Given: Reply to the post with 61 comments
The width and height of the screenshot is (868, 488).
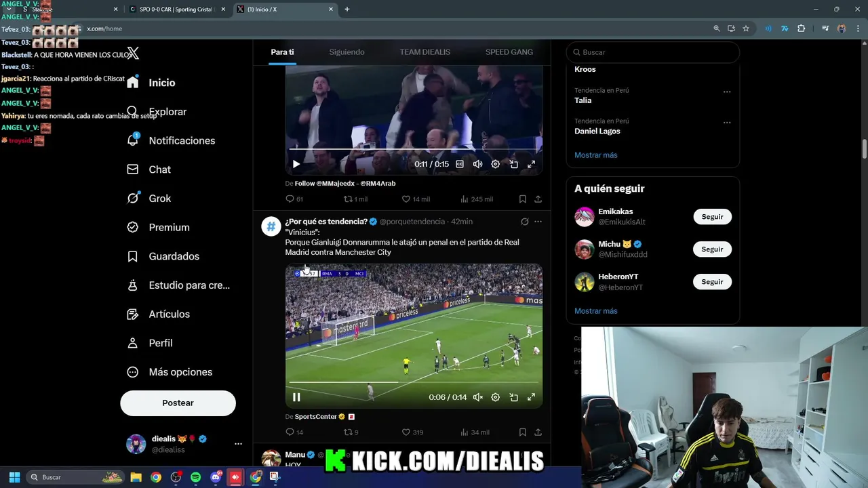Looking at the screenshot, I should [294, 199].
